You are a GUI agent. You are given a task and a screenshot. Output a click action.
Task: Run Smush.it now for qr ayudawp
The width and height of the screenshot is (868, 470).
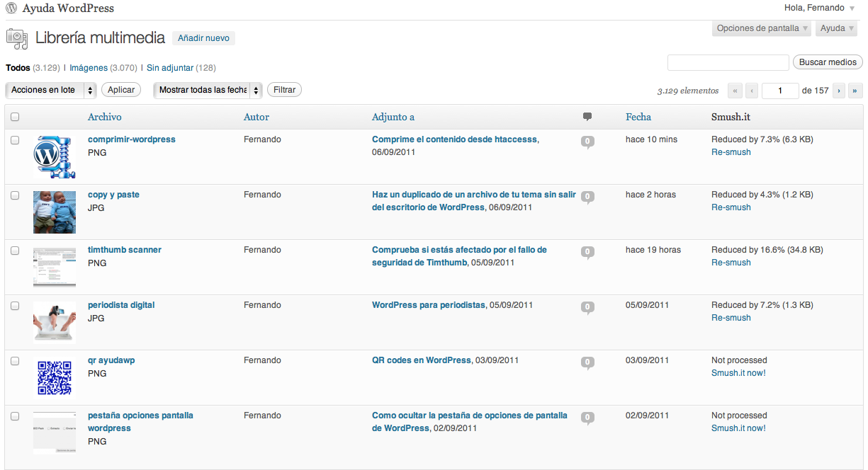738,373
